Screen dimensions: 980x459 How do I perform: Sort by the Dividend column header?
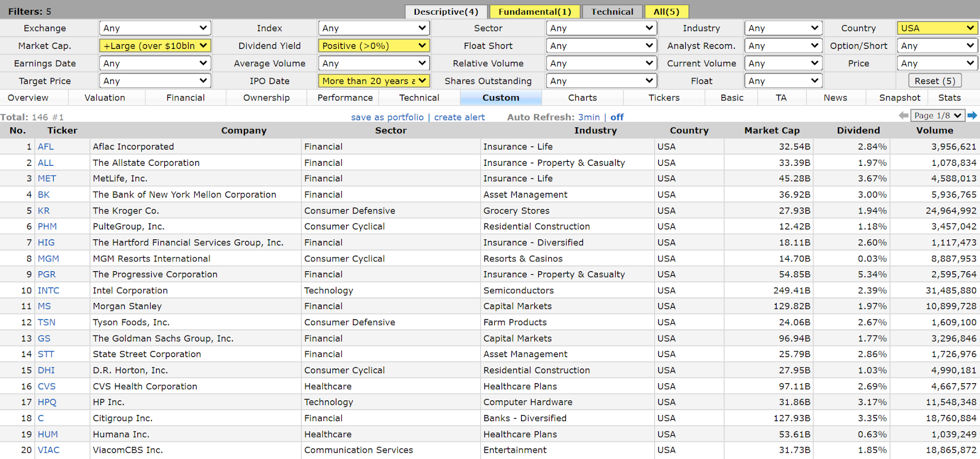tap(858, 130)
